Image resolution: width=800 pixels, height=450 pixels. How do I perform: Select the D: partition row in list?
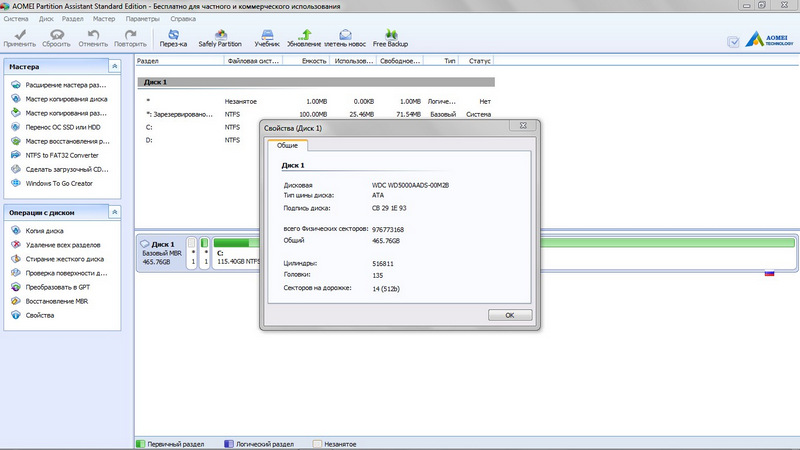pyautogui.click(x=198, y=140)
